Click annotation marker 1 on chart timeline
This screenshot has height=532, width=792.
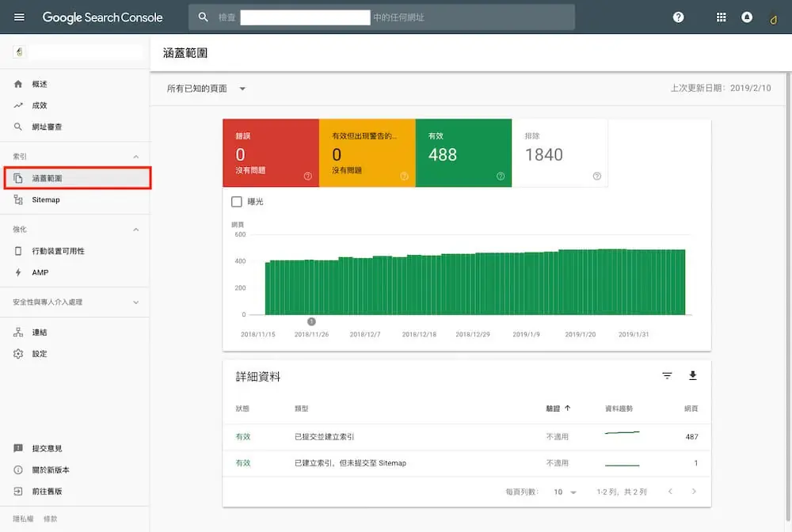click(x=311, y=321)
